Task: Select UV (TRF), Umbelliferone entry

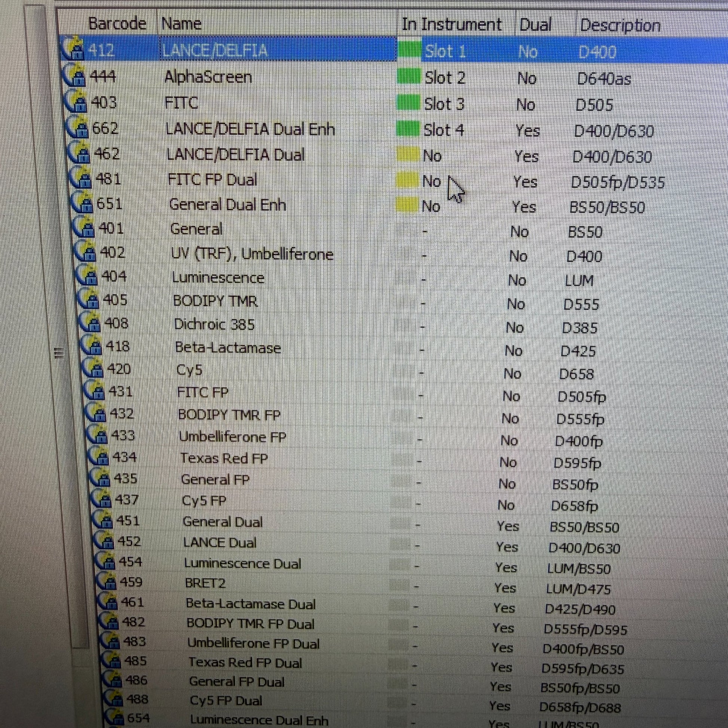Action: (x=252, y=254)
